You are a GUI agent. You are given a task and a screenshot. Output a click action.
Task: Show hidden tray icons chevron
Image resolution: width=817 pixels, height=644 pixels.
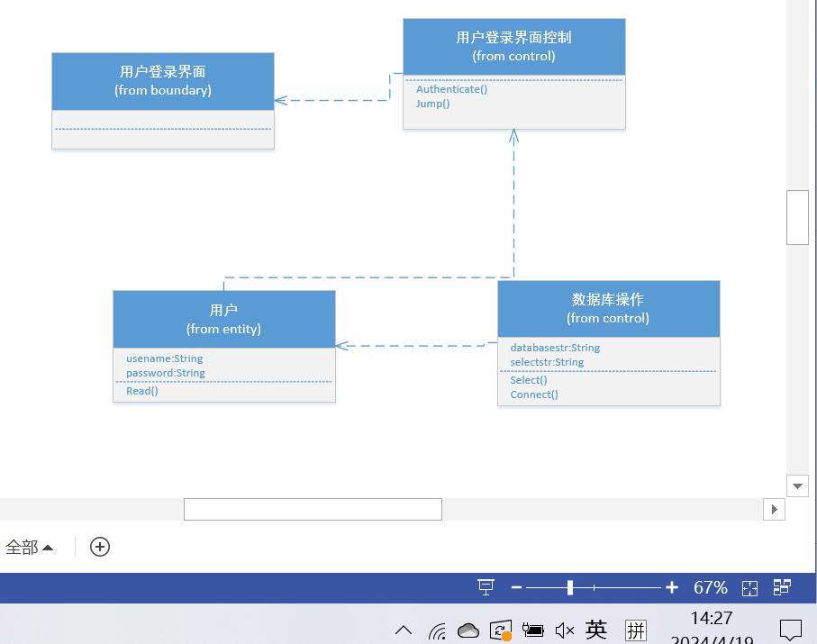click(404, 630)
